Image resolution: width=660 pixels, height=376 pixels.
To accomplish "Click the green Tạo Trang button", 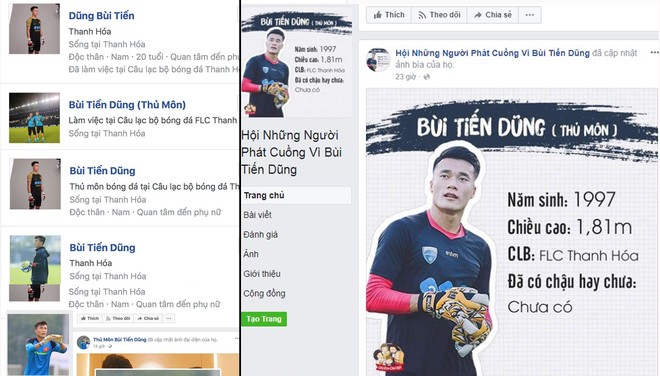I will [x=264, y=319].
